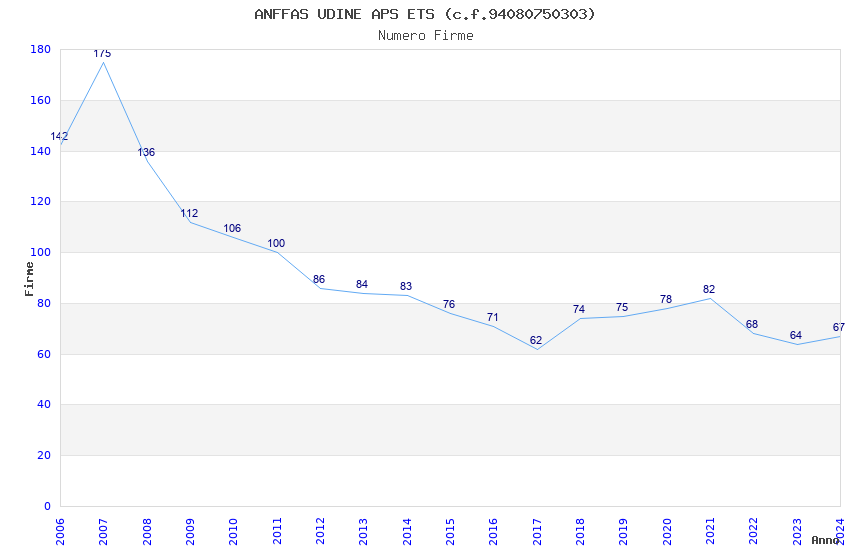Select the x-axis year 2015
The width and height of the screenshot is (850, 550).
tap(450, 532)
